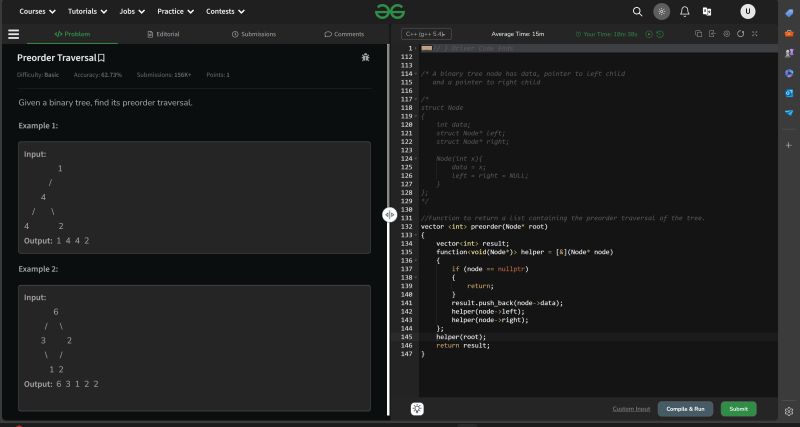Bookmark the Preorder Traversal problem
The height and width of the screenshot is (427, 800).
click(100, 58)
